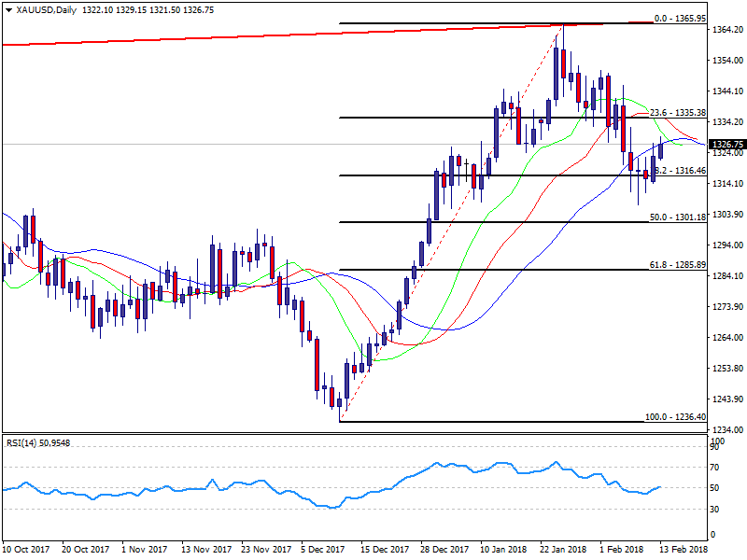
Task: Click the 1364.20 price axis label
Action: (727, 30)
